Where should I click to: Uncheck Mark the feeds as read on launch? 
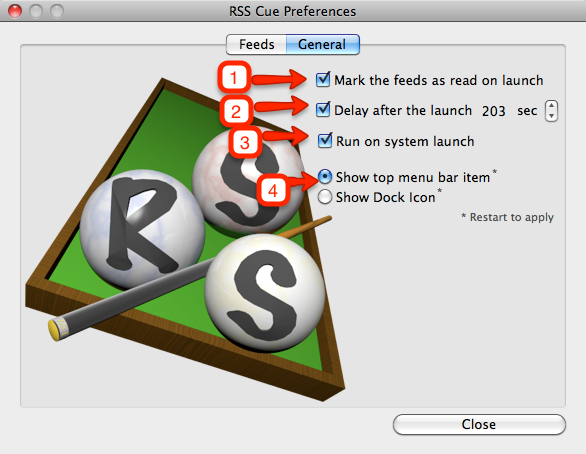323,80
